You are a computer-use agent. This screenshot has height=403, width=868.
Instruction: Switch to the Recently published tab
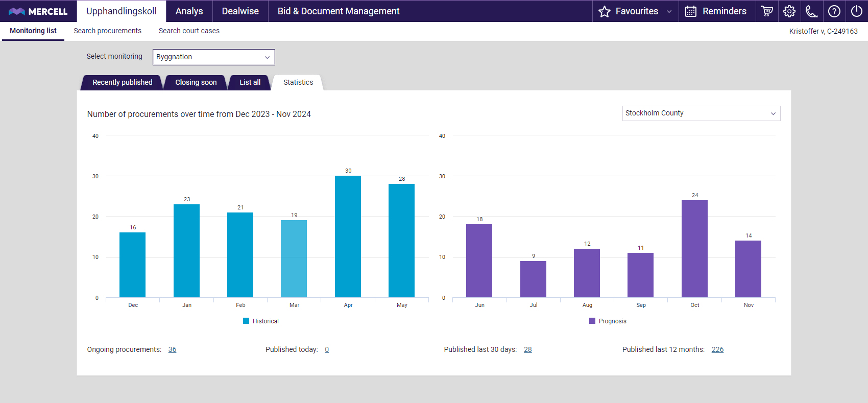click(x=122, y=82)
